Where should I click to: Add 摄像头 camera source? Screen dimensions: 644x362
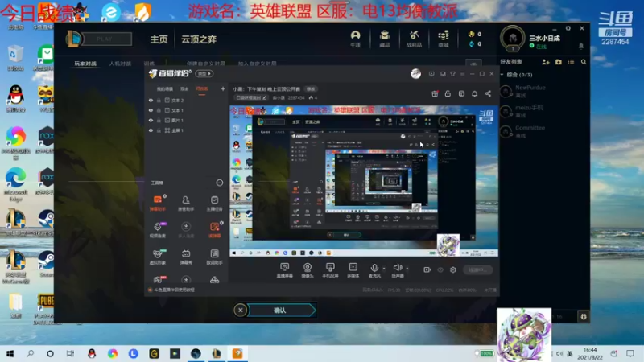(x=308, y=270)
